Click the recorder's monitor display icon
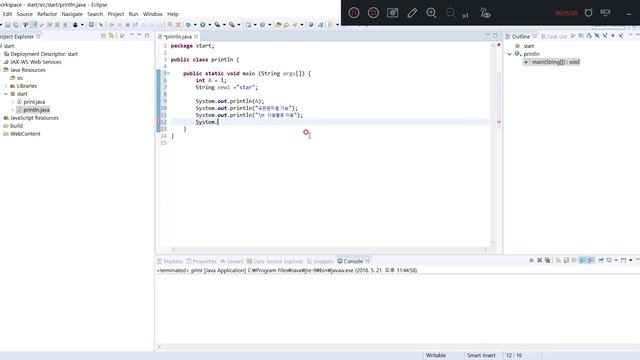The height and width of the screenshot is (360, 640). click(x=605, y=13)
